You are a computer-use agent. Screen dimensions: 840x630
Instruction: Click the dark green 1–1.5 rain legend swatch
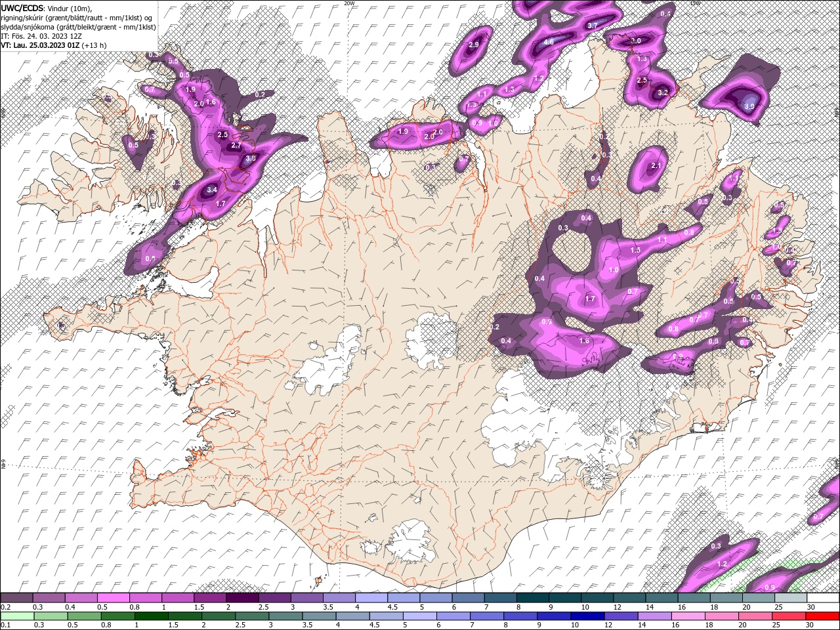pyautogui.click(x=152, y=616)
